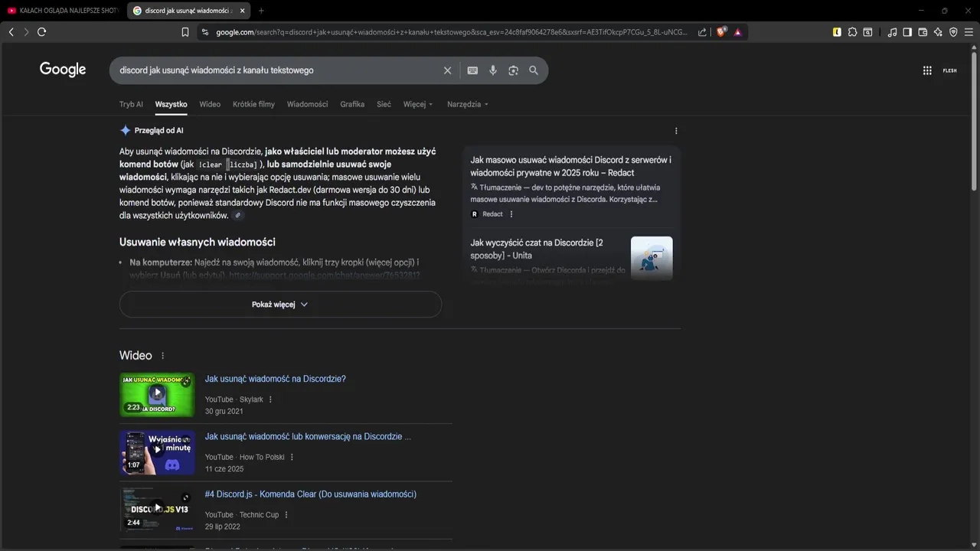Open the music note playlist icon
The width and height of the screenshot is (980, 551).
point(892,32)
